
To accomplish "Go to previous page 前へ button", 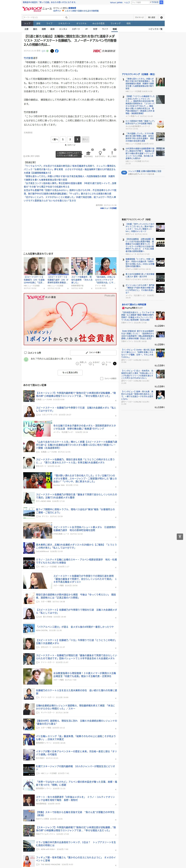I will click(x=55, y=139).
